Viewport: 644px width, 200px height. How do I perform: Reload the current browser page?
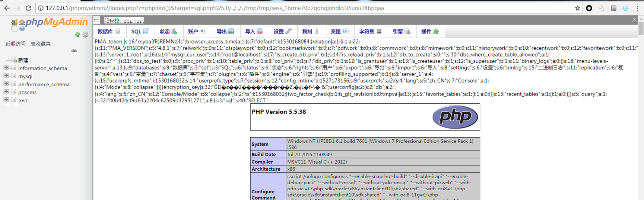pos(28,8)
